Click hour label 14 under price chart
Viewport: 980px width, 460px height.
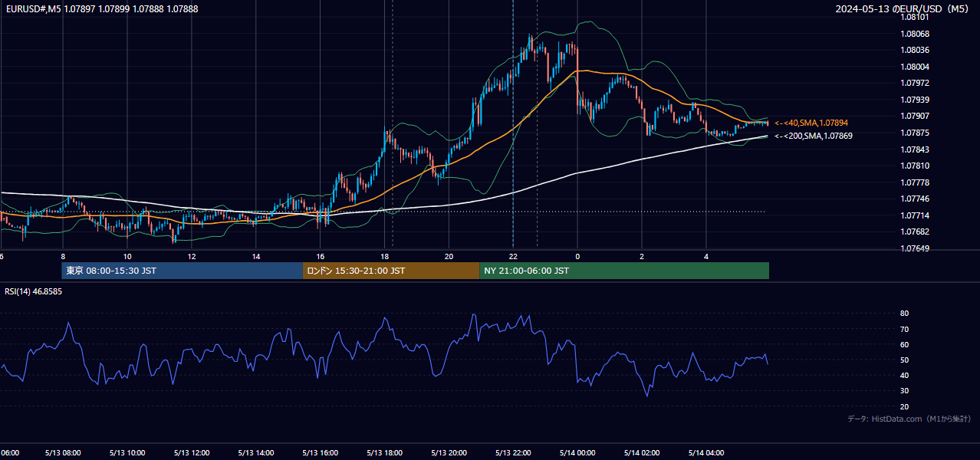(x=256, y=256)
